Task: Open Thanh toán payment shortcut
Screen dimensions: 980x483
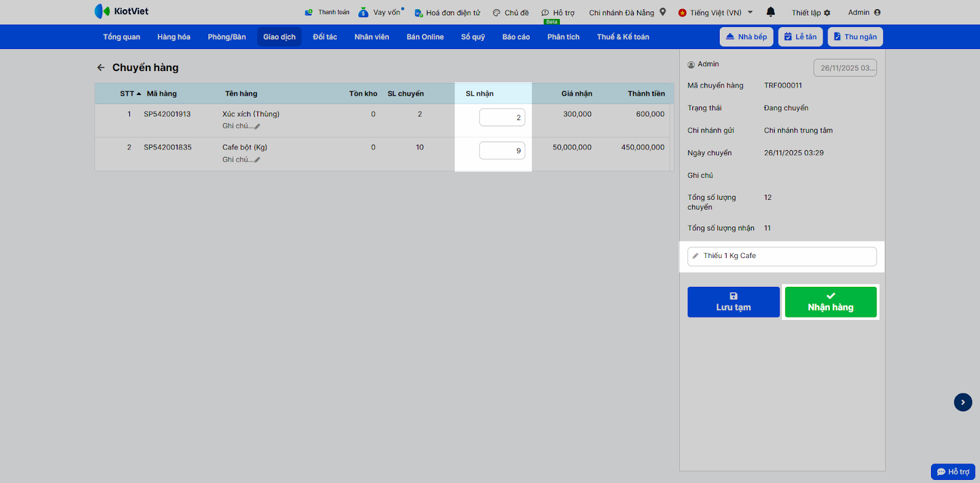Action: point(327,12)
